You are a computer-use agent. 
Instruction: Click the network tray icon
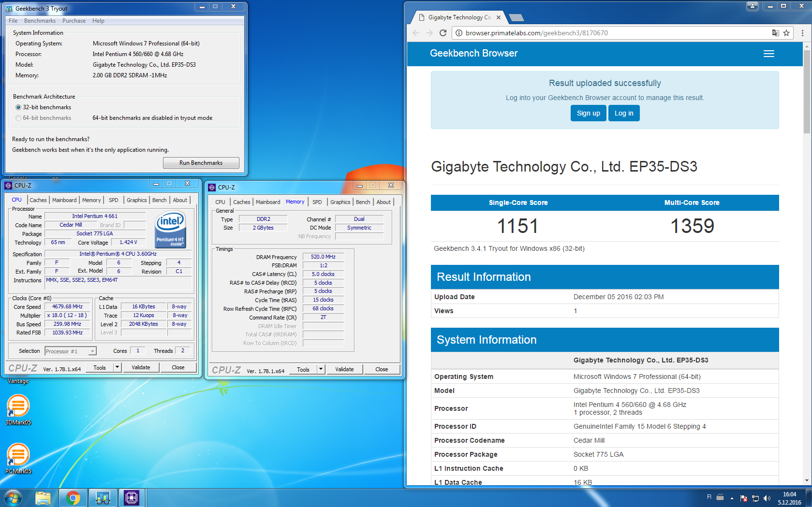point(755,498)
